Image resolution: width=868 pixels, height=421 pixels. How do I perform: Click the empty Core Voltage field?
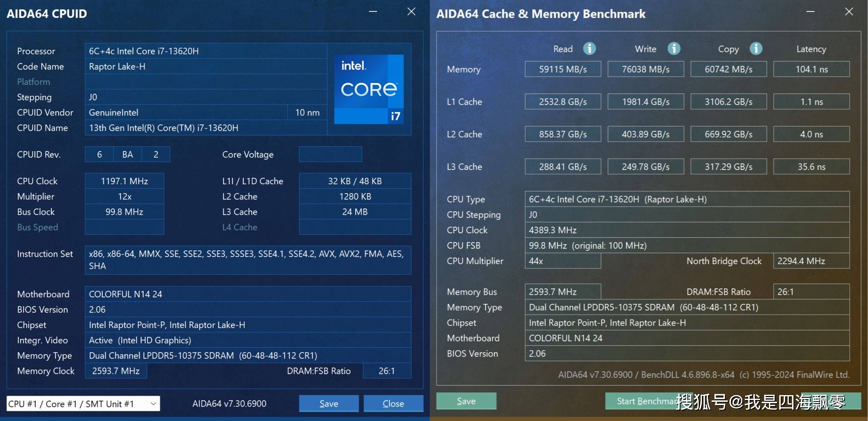point(330,154)
